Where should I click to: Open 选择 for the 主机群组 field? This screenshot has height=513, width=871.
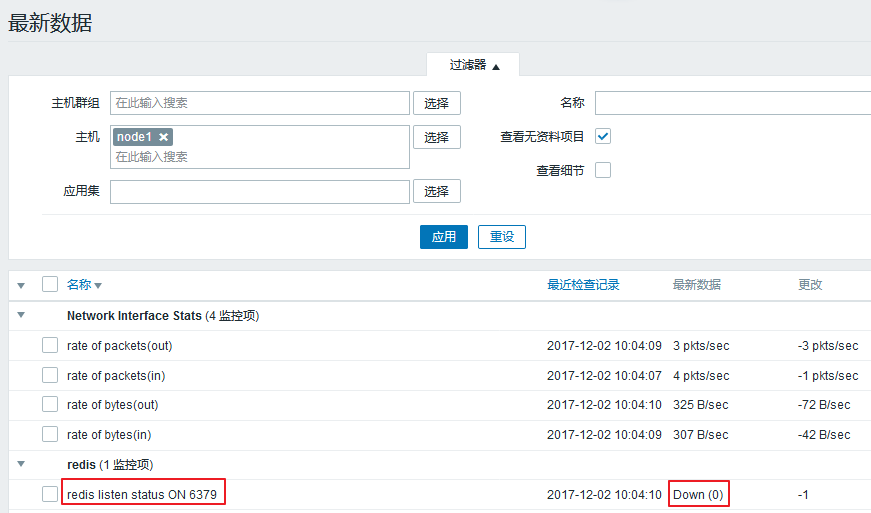[x=436, y=103]
